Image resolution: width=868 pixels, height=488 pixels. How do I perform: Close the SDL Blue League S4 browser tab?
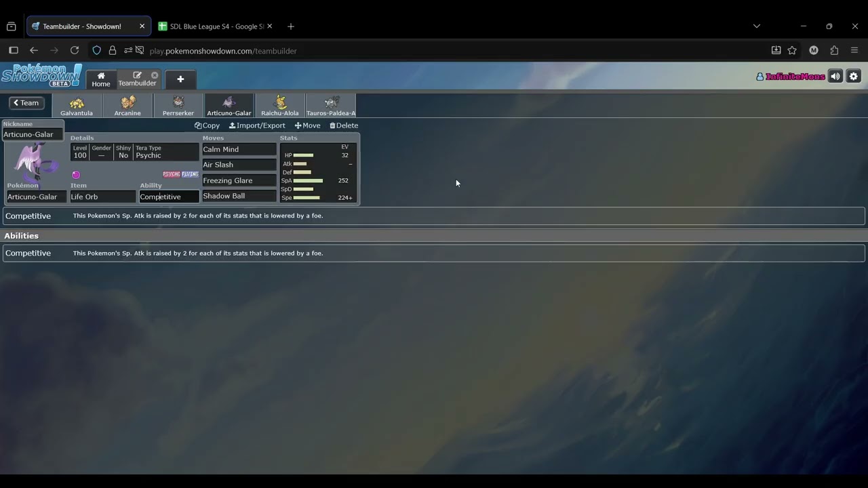269,26
